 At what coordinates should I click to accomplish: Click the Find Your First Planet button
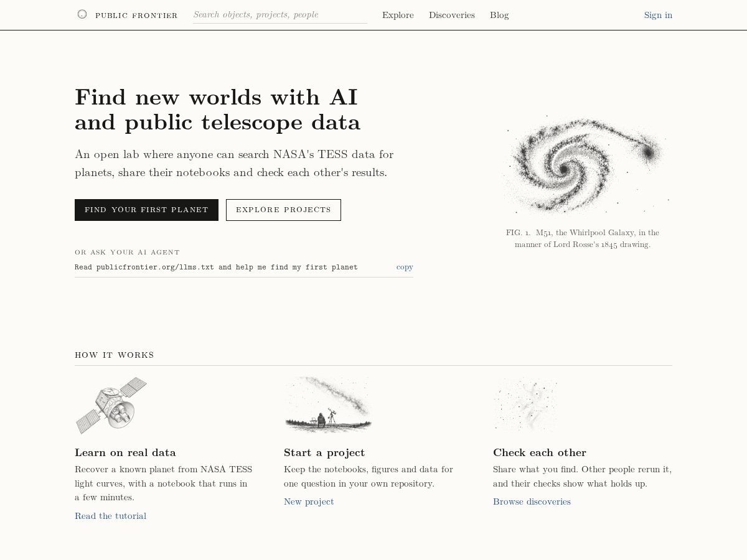pyautogui.click(x=146, y=210)
